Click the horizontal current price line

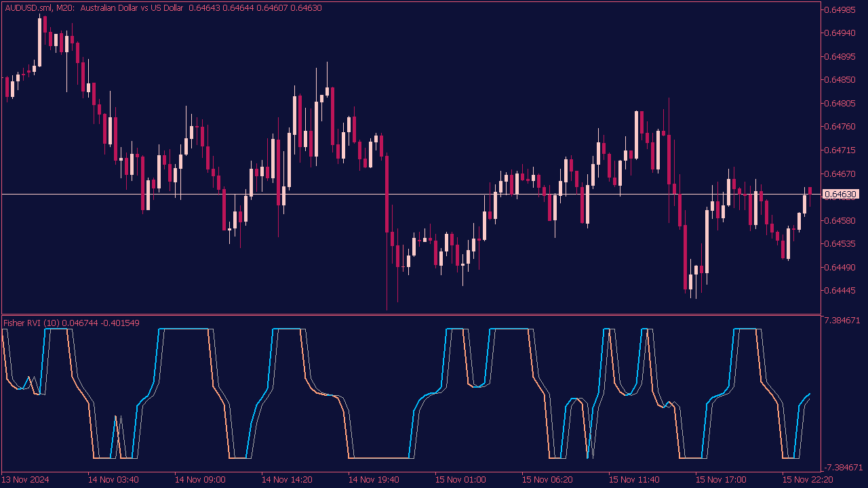pos(410,195)
